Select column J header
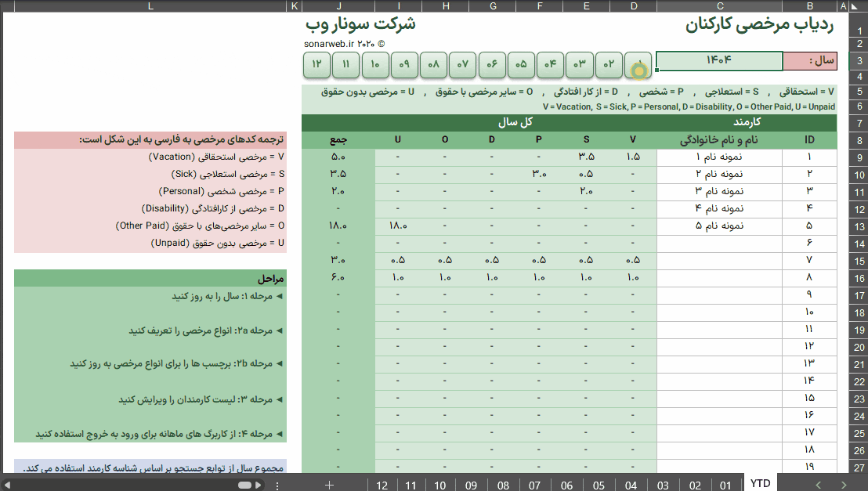Viewport: 868px width, 491px height. [338, 6]
